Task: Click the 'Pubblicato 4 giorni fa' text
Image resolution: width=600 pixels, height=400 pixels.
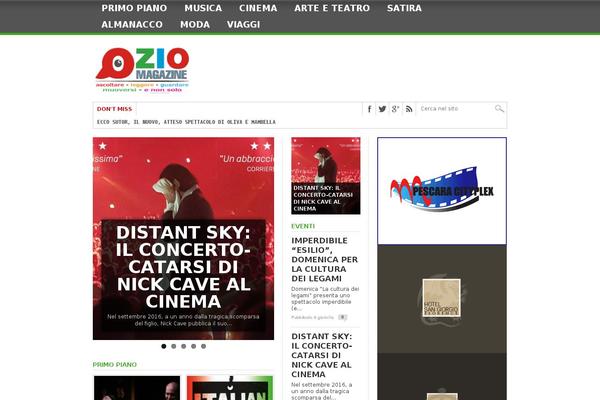Action: pos(313,318)
